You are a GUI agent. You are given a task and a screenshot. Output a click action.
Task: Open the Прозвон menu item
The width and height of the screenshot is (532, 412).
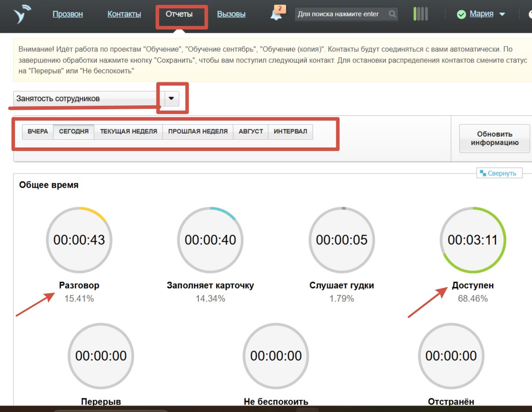pos(68,14)
